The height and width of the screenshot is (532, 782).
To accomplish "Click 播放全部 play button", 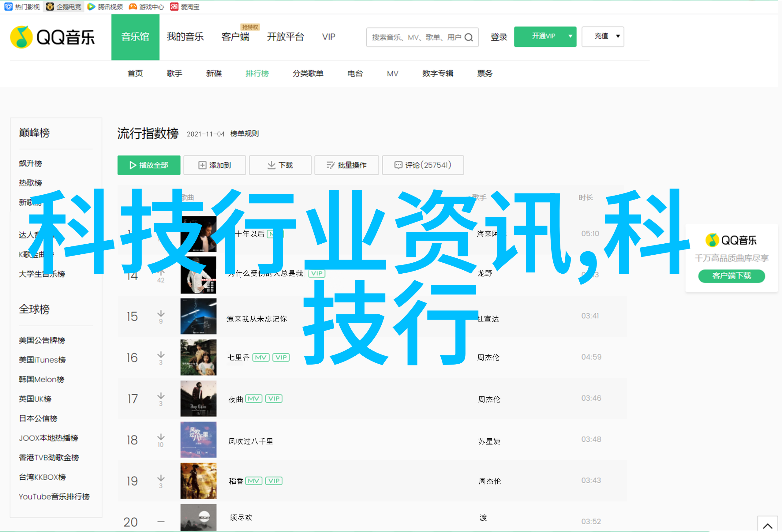I will click(x=149, y=165).
